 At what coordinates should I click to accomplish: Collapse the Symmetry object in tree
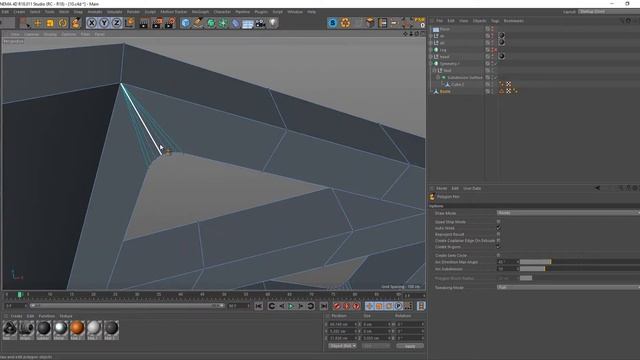[x=431, y=64]
